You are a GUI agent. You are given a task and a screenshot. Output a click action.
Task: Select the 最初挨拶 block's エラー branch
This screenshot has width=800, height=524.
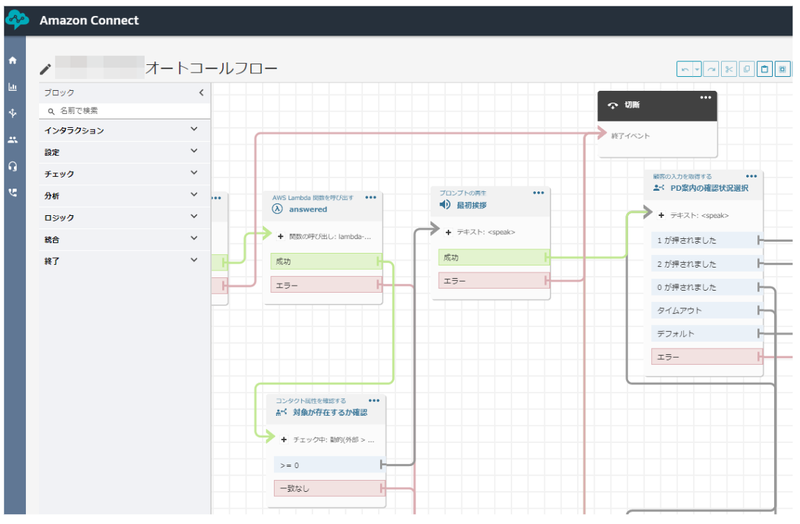(x=494, y=281)
